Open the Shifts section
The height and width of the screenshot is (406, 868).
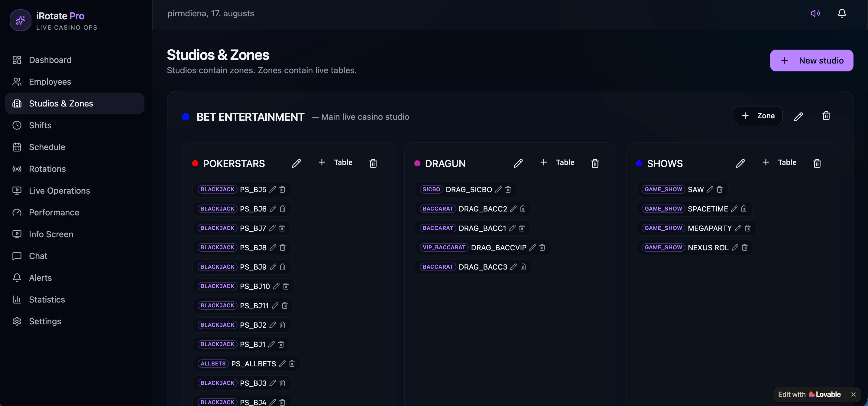pyautogui.click(x=74, y=126)
